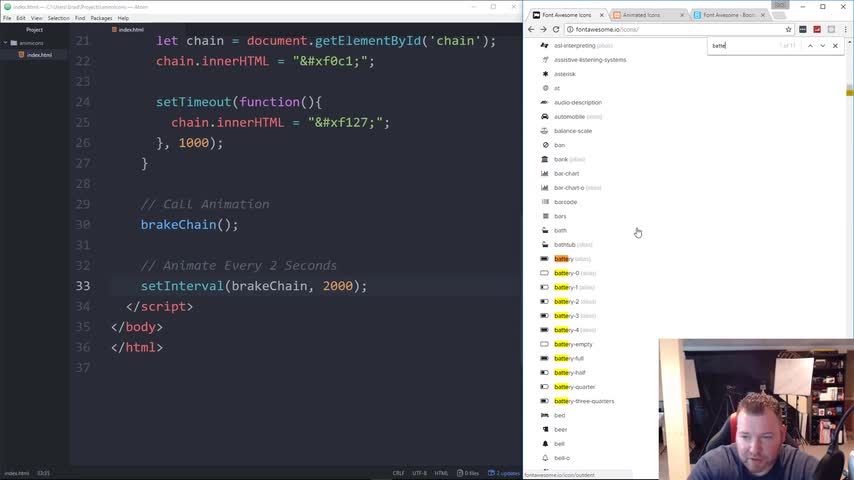Open the Find menu in Atom
Screen dimensions: 854x480
[x=80, y=18]
